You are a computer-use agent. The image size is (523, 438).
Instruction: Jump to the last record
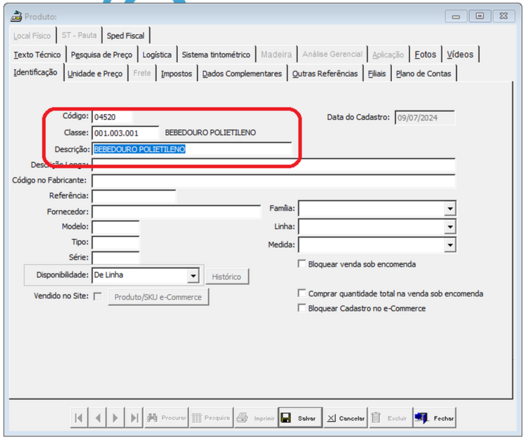[134, 417]
